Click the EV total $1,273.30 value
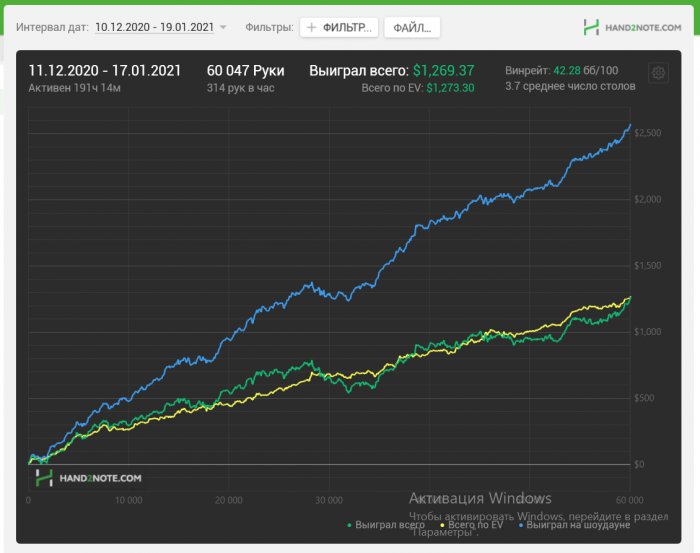The image size is (700, 553). [450, 88]
